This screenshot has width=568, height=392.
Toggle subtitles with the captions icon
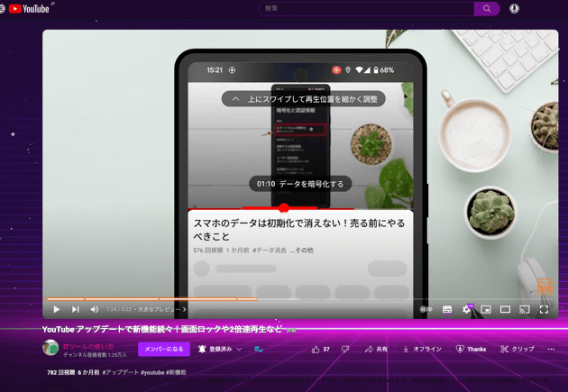click(447, 309)
